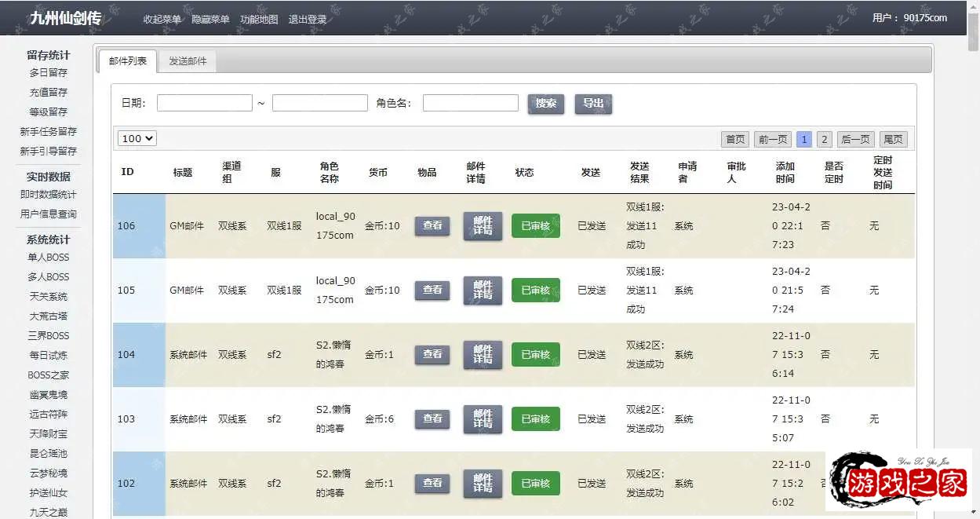Open 功能地图 in the top navigation

click(259, 20)
